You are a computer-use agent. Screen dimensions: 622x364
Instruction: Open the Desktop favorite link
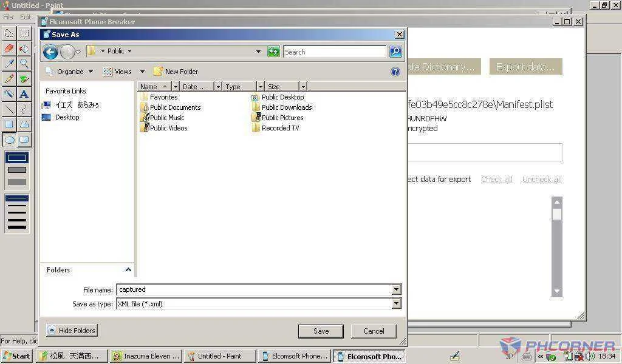[x=61, y=117]
